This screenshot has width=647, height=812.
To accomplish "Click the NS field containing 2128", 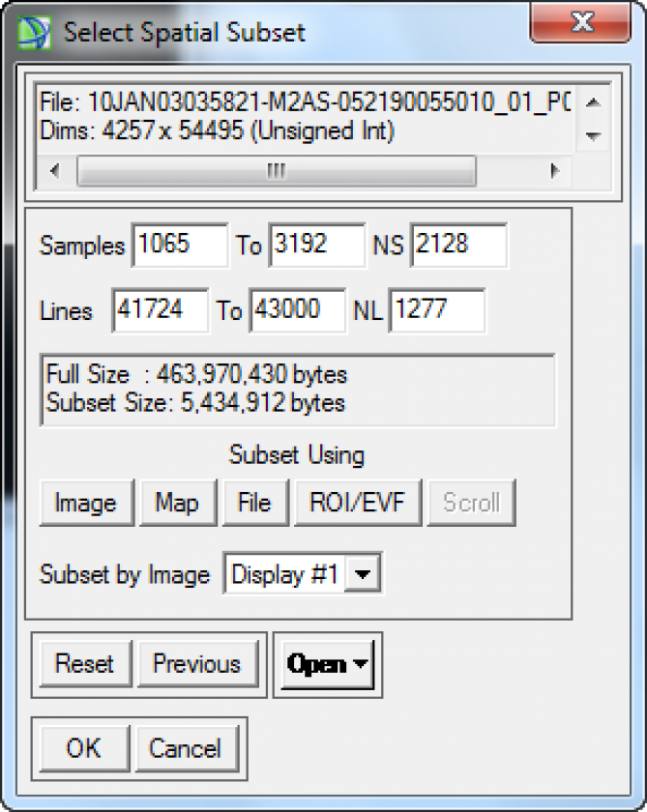I will click(x=458, y=245).
